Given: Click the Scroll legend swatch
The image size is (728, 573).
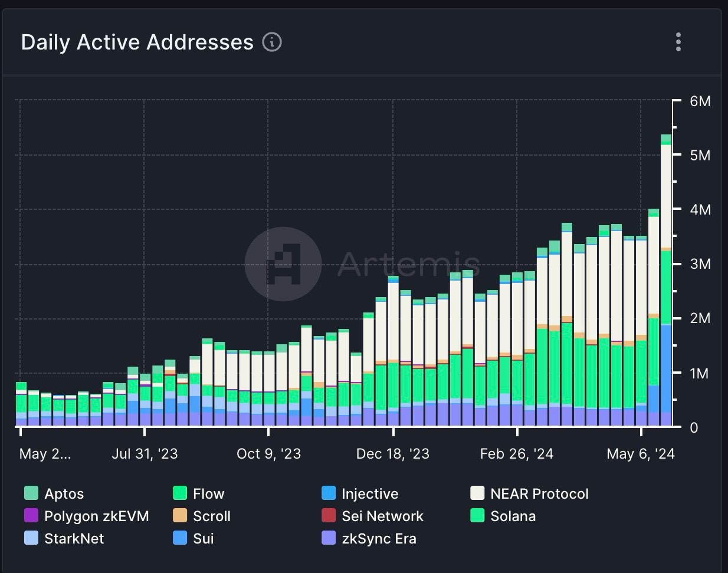Looking at the screenshot, I should [x=180, y=516].
